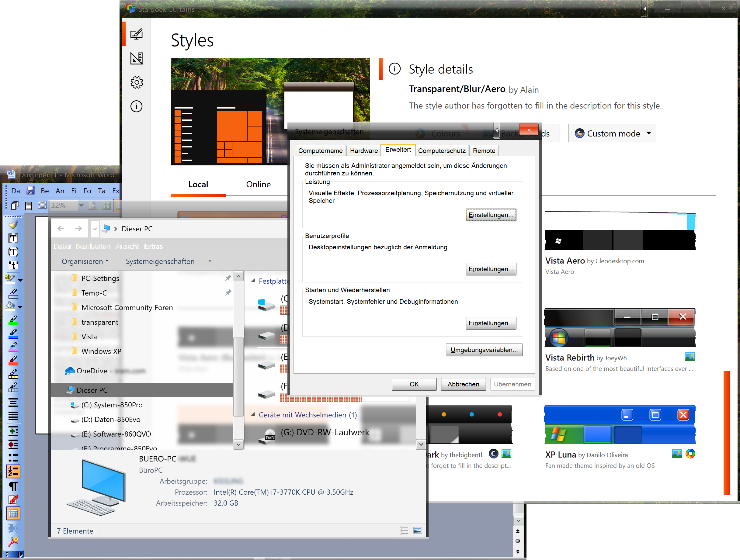This screenshot has width=740, height=560.
Task: Click the print preview magnifier icon in Word
Action: (93, 205)
